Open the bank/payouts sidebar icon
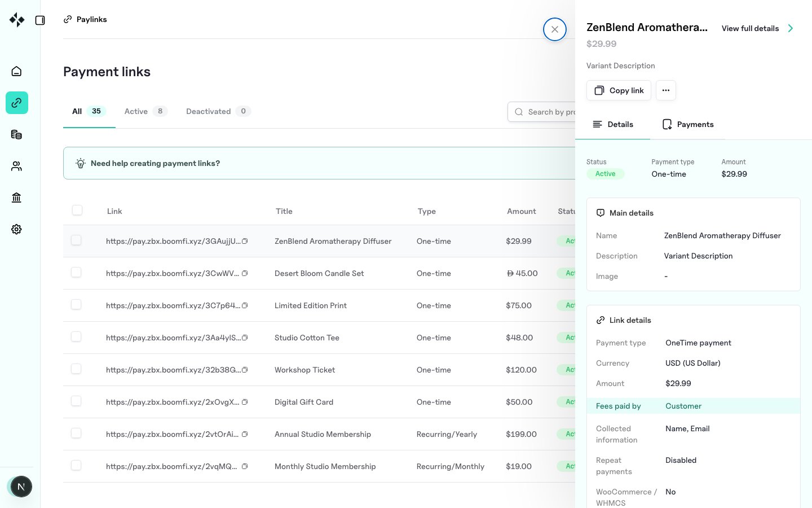The width and height of the screenshot is (812, 508). point(16,198)
